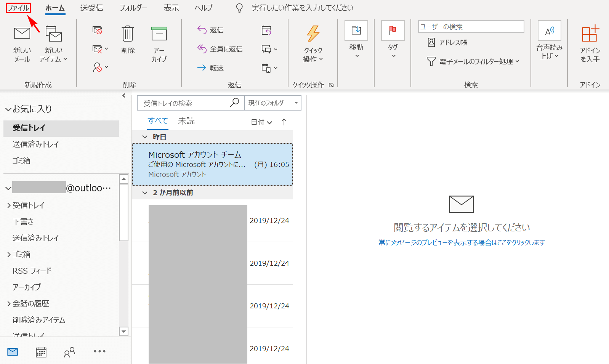Click the Meeting reply calendar icon
609x364 pixels.
tap(266, 30)
